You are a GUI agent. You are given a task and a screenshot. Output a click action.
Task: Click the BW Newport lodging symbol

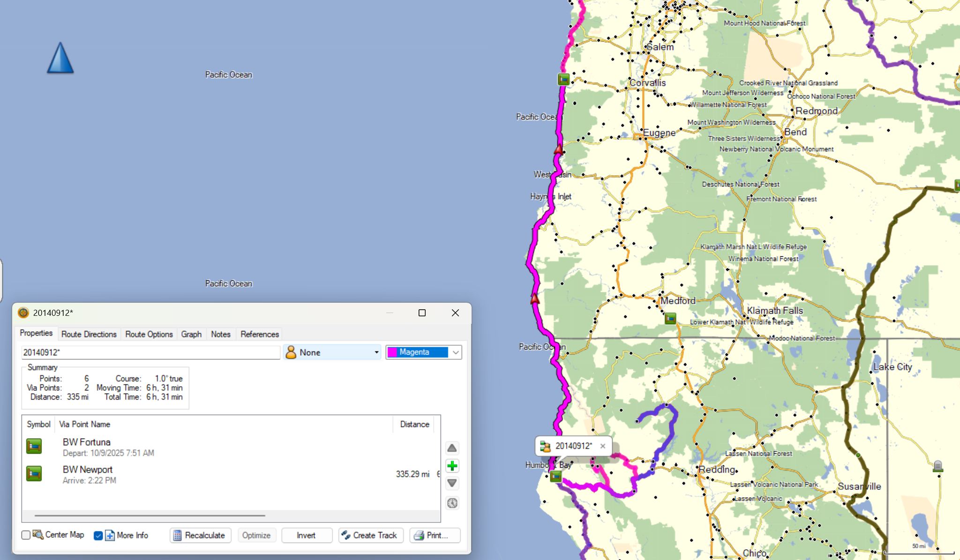click(34, 474)
